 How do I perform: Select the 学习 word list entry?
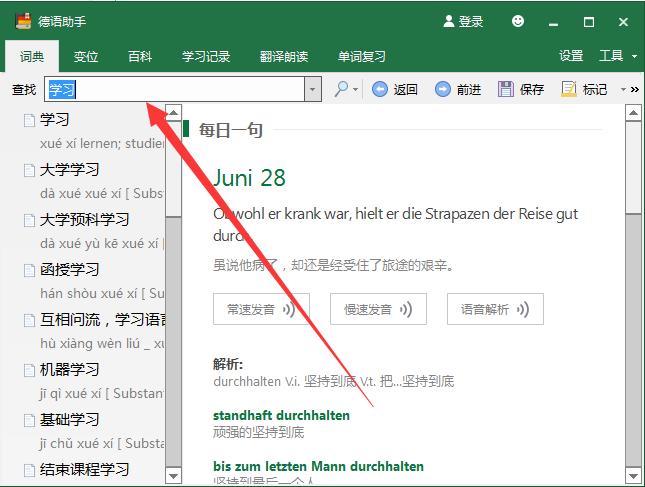click(x=54, y=120)
